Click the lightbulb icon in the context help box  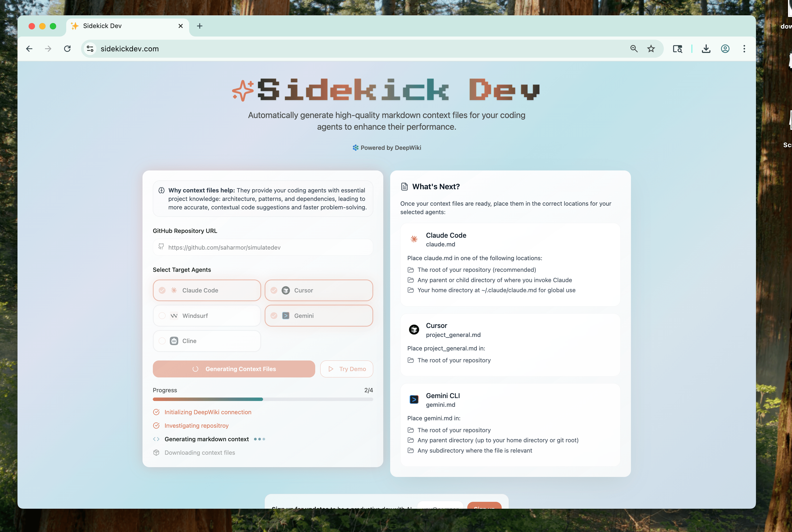(162, 190)
